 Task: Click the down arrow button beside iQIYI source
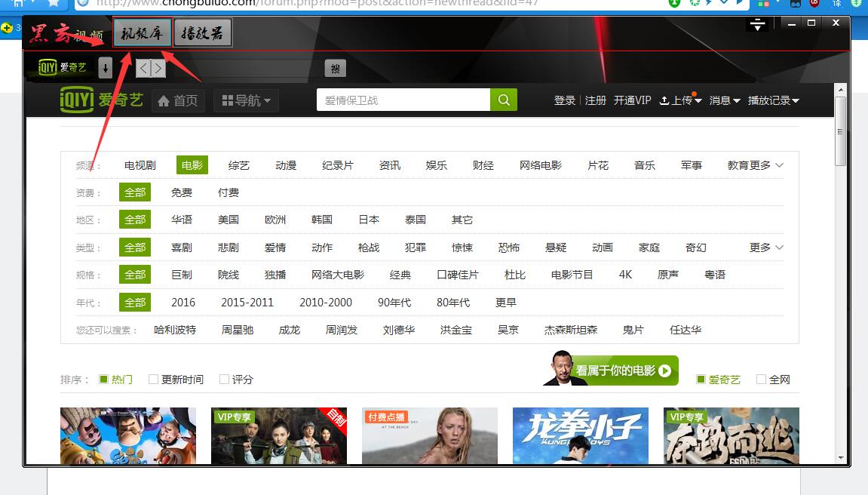point(106,68)
